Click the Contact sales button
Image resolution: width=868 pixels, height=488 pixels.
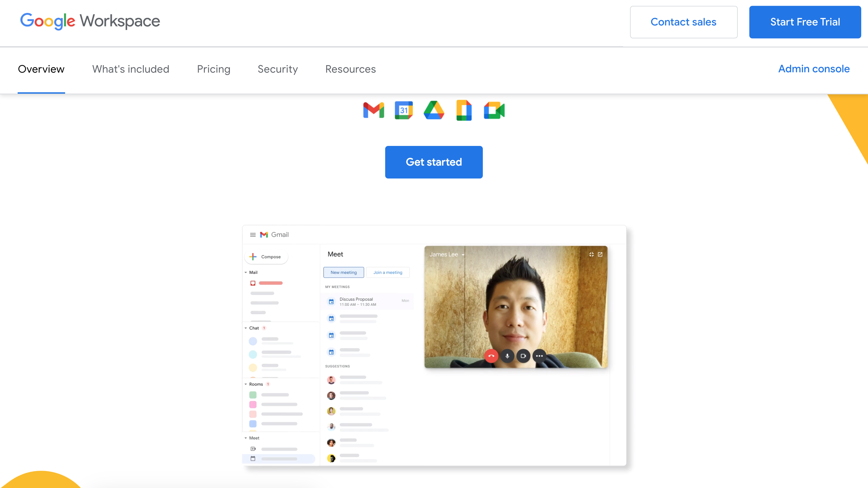(x=684, y=22)
